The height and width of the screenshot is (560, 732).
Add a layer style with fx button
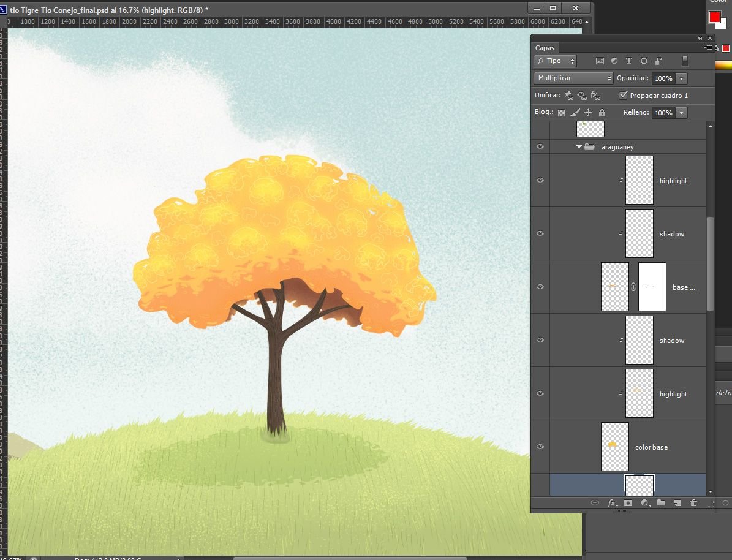coord(611,503)
